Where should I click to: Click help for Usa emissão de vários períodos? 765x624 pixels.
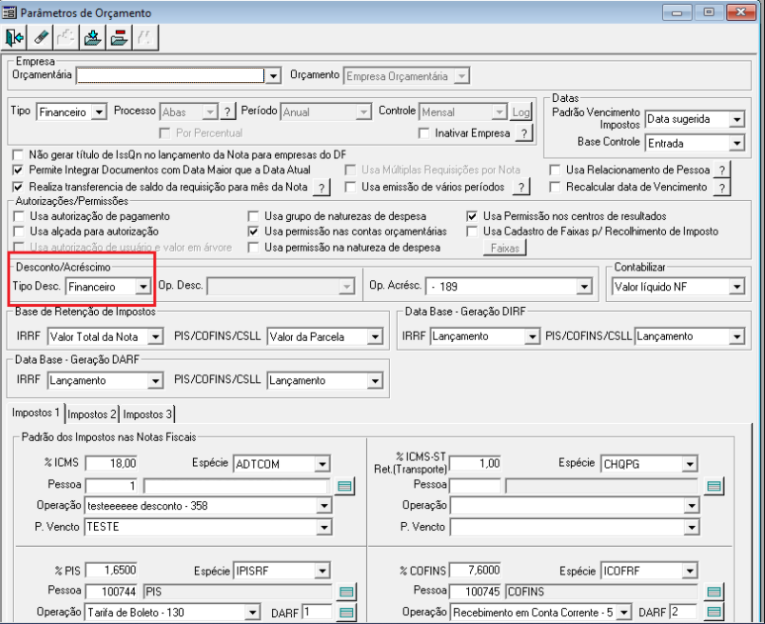pos(522,187)
